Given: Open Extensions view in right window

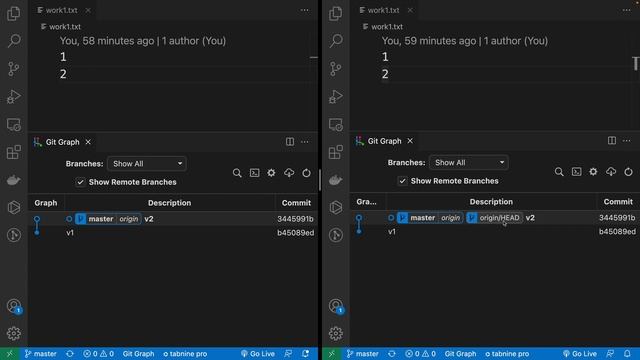Looking at the screenshot, I should tap(336, 152).
